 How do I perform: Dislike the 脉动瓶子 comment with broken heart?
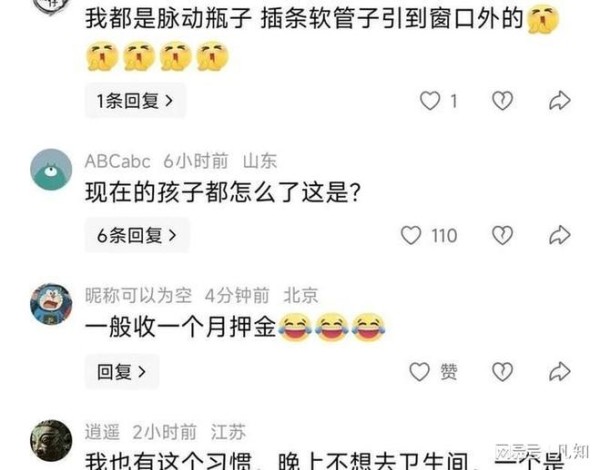[x=502, y=101]
